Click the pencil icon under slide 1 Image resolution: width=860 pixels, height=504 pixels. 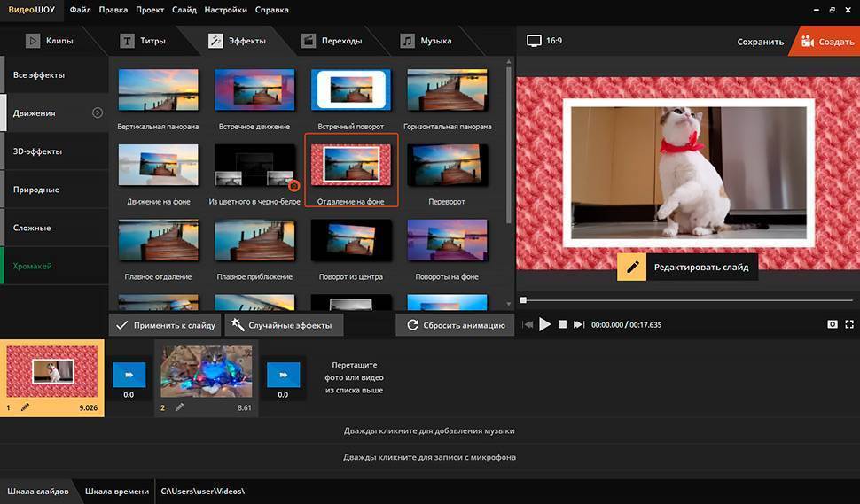coord(25,407)
